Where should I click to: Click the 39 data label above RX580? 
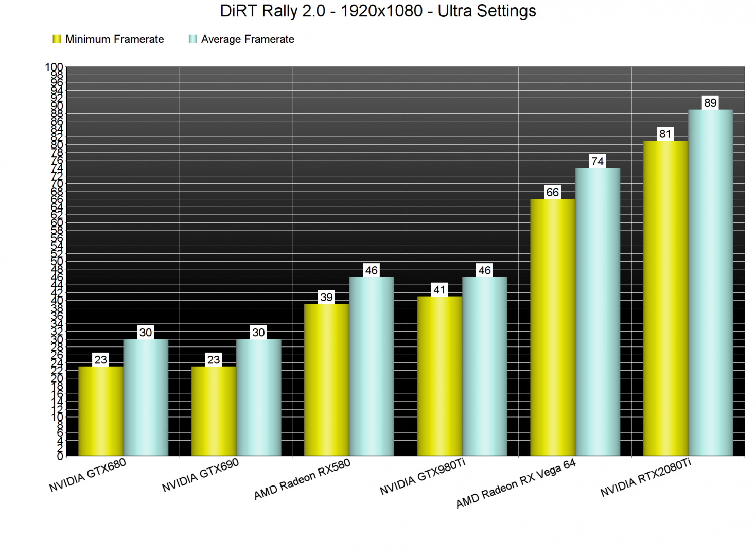pyautogui.click(x=326, y=297)
